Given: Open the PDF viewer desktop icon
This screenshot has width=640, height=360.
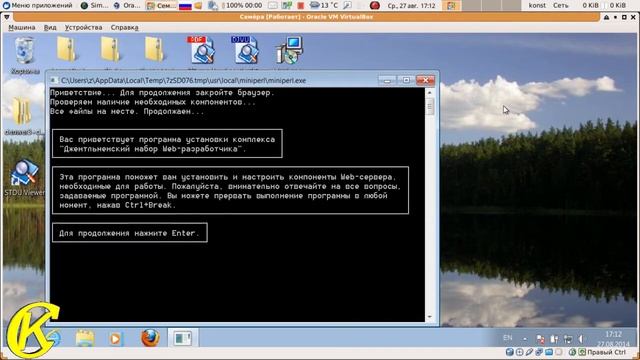Looking at the screenshot, I should [202, 50].
